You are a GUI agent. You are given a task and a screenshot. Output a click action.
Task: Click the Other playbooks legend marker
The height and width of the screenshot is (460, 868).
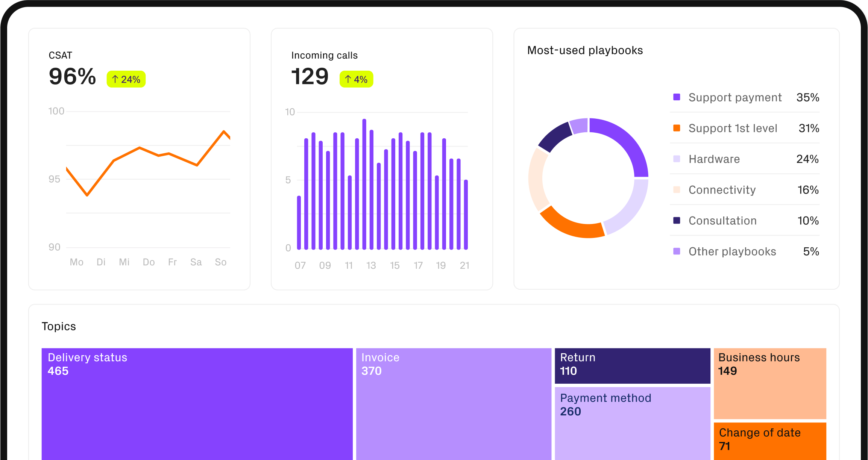(x=677, y=251)
